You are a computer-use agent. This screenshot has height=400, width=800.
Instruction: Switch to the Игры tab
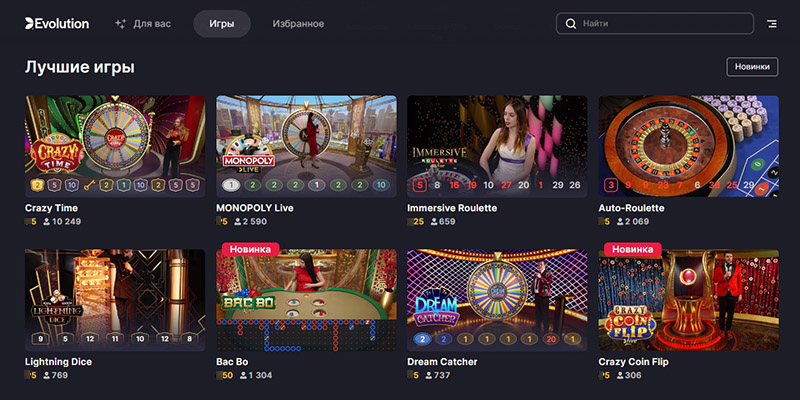[x=222, y=23]
